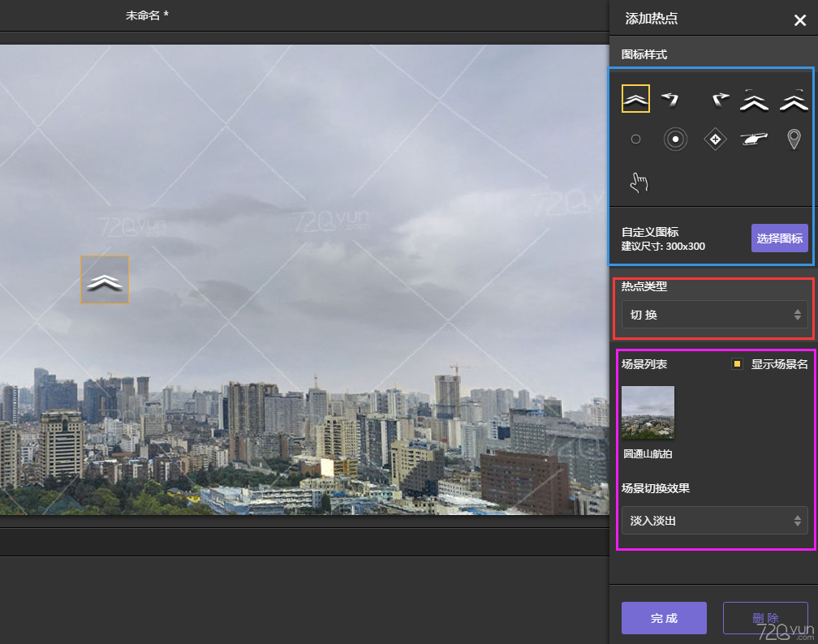Click the 删除 button
This screenshot has height=644, width=818.
pos(764,618)
